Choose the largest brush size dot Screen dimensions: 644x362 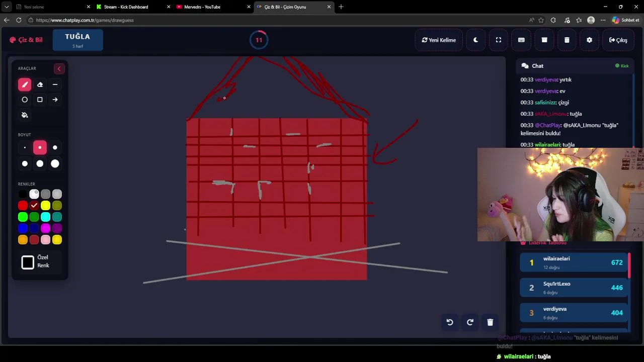point(55,163)
